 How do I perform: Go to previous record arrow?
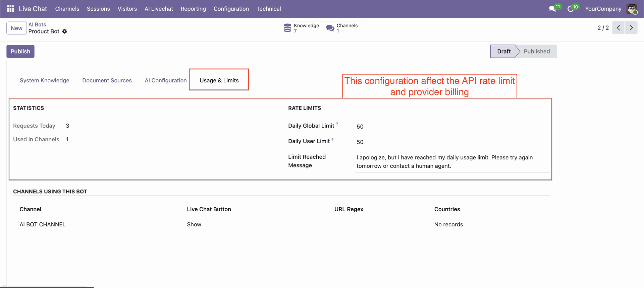[618, 28]
